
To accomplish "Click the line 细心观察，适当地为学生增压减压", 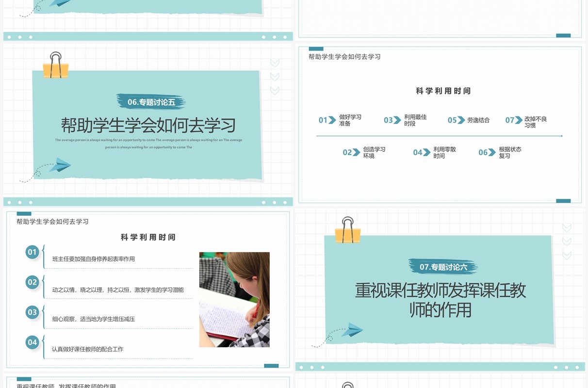I will pos(94,319).
